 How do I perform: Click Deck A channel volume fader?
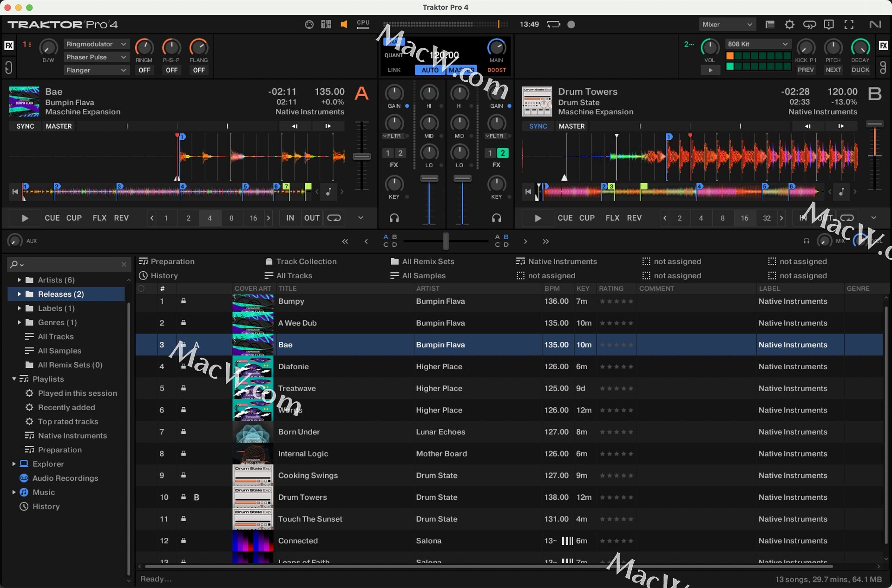pyautogui.click(x=429, y=178)
